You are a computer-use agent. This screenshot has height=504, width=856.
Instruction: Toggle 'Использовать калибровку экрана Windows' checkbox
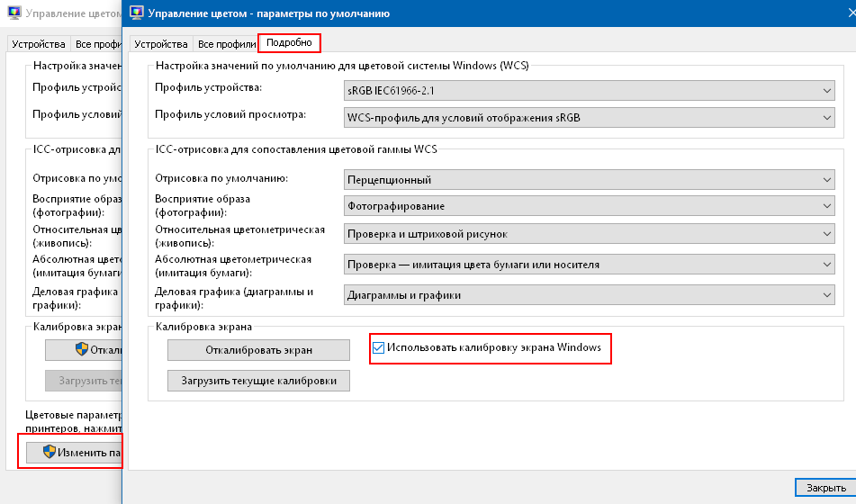[379, 347]
